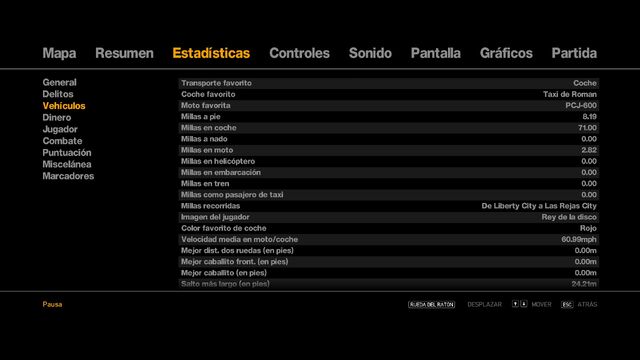
Task: Click the Atrás back label
Action: (x=587, y=304)
